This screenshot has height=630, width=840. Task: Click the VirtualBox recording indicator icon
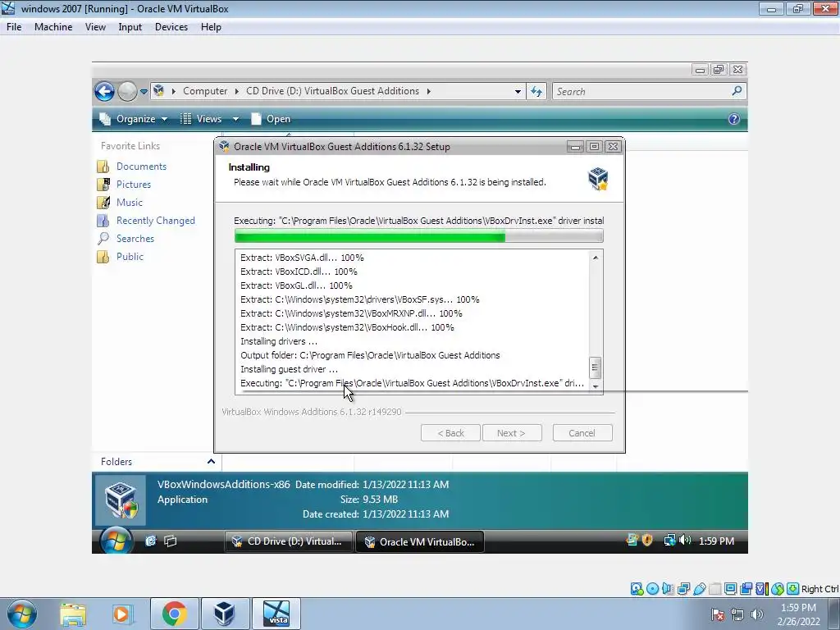pyautogui.click(x=746, y=589)
